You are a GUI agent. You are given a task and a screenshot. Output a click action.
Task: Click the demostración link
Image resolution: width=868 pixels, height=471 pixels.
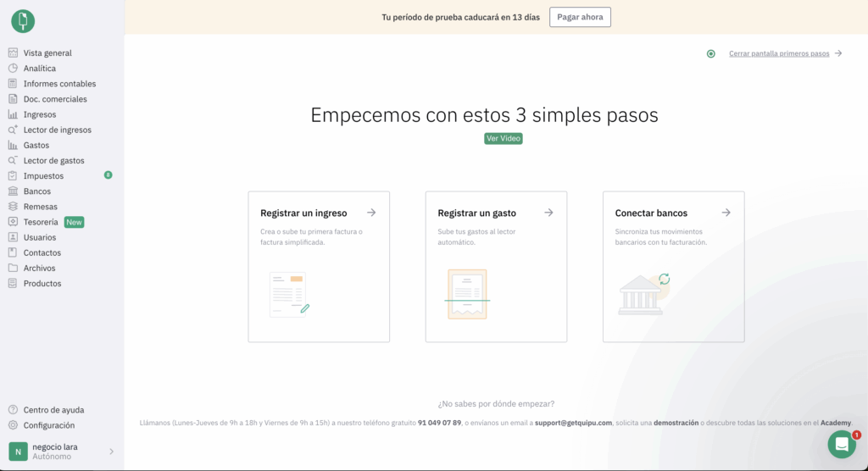coord(676,423)
